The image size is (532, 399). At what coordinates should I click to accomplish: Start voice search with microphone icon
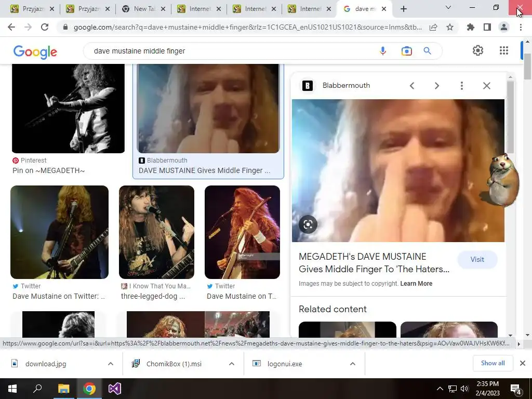coord(383,51)
